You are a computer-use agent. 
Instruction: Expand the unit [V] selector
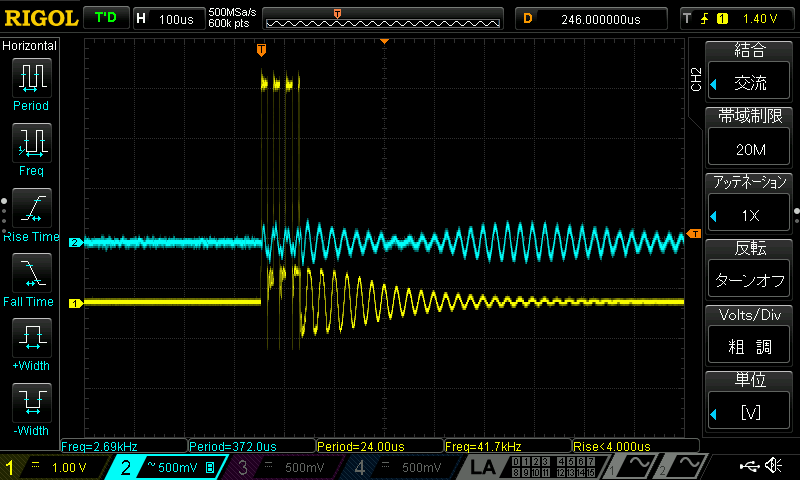click(749, 410)
